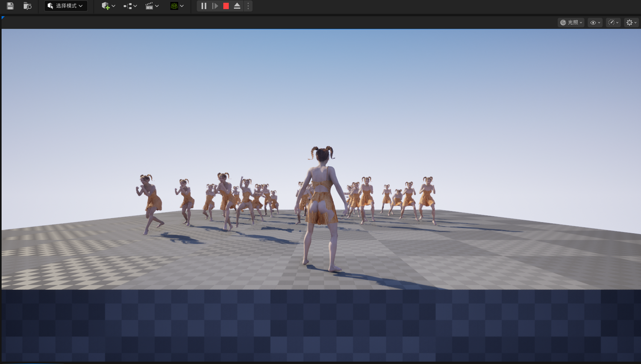Toggle the eye show-flags menu
Image resolution: width=641 pixels, height=364 pixels.
pyautogui.click(x=595, y=22)
